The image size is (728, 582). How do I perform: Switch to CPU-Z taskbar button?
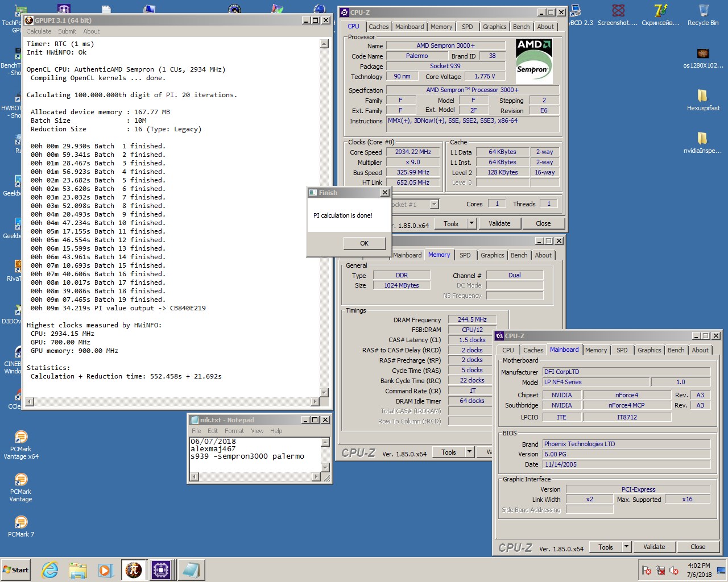pyautogui.click(x=161, y=570)
